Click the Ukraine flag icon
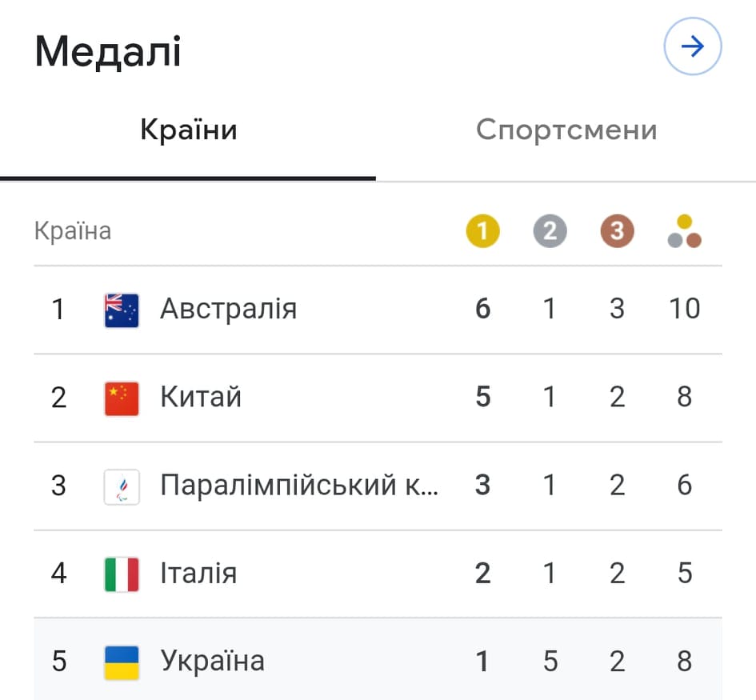The height and width of the screenshot is (700, 756). [x=122, y=662]
